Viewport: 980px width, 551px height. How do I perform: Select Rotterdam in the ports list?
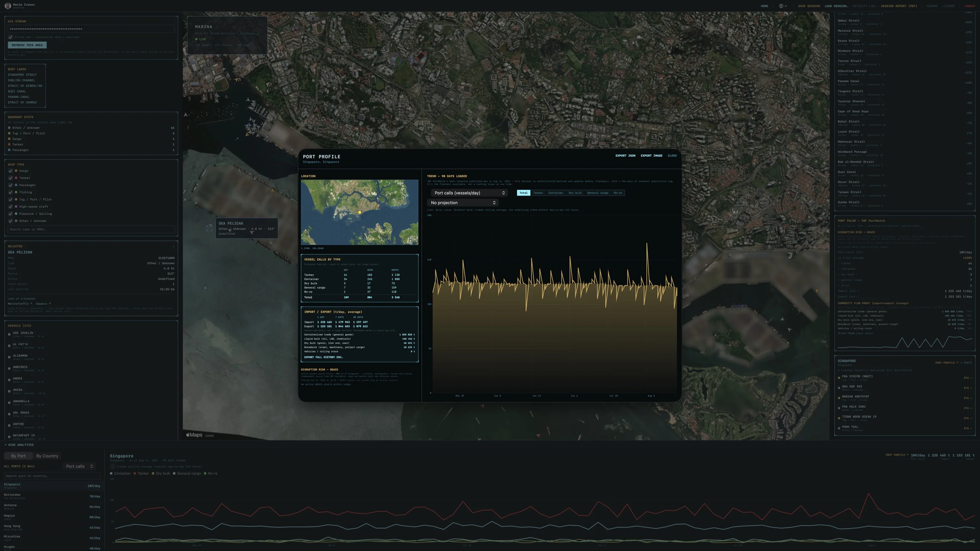pos(52,496)
